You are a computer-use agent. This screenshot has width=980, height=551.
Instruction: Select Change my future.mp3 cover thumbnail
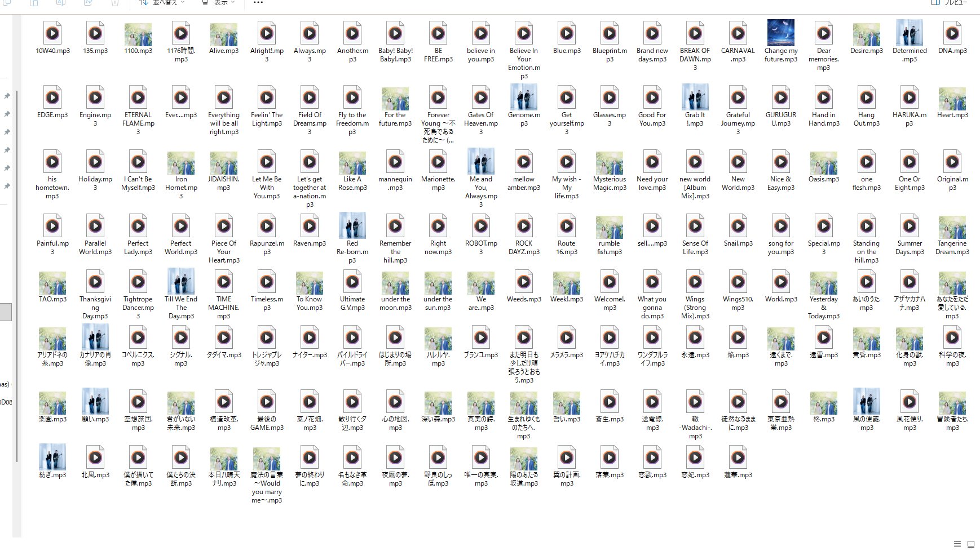[x=781, y=33]
